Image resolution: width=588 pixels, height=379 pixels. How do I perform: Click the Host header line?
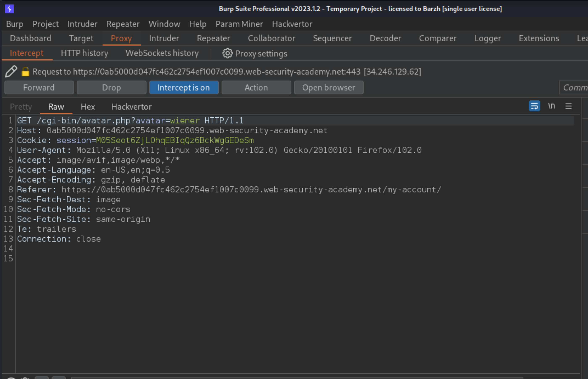pos(172,130)
